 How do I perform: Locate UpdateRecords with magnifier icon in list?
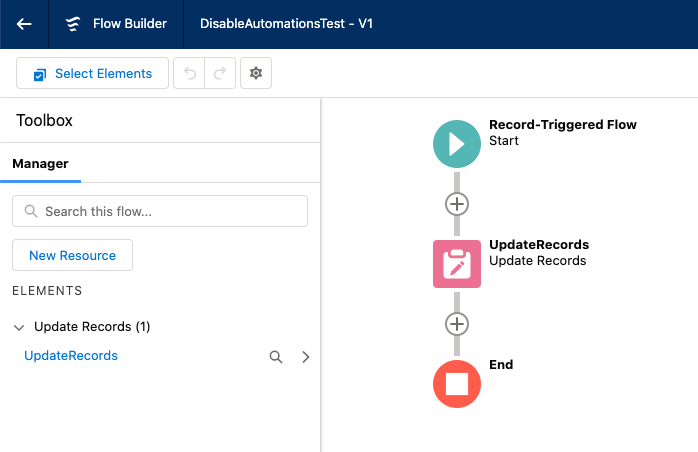click(276, 356)
